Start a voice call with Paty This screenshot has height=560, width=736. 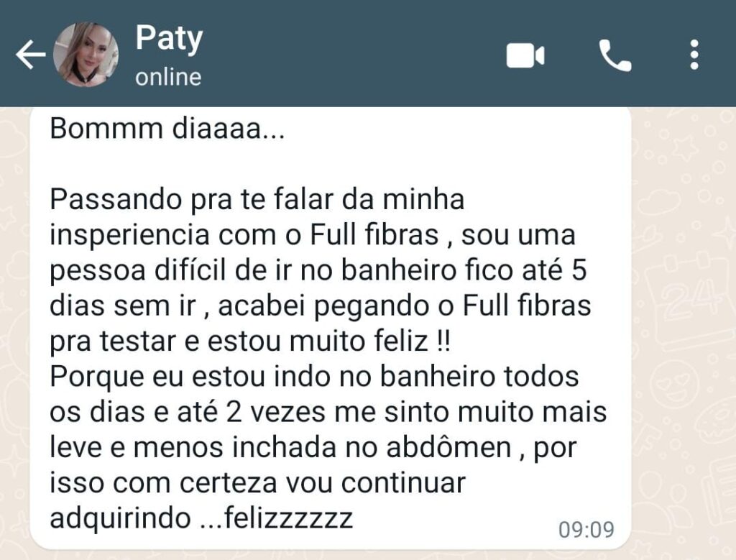[x=615, y=55]
